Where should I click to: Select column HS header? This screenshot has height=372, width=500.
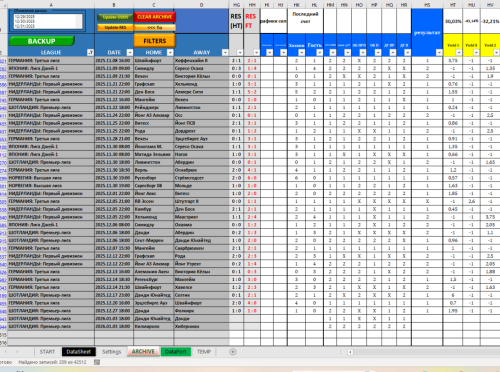click(x=427, y=5)
